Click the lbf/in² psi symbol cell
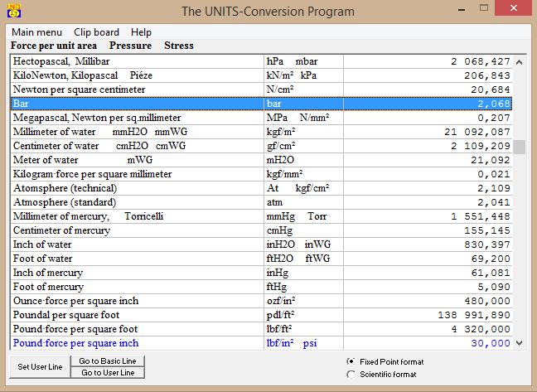537x392 pixels. tap(304, 343)
